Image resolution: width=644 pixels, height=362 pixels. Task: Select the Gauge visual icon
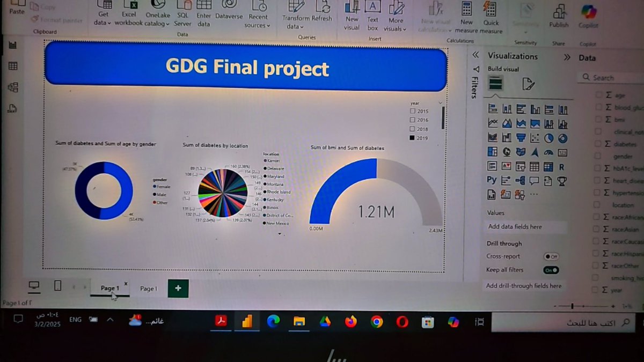(x=549, y=152)
